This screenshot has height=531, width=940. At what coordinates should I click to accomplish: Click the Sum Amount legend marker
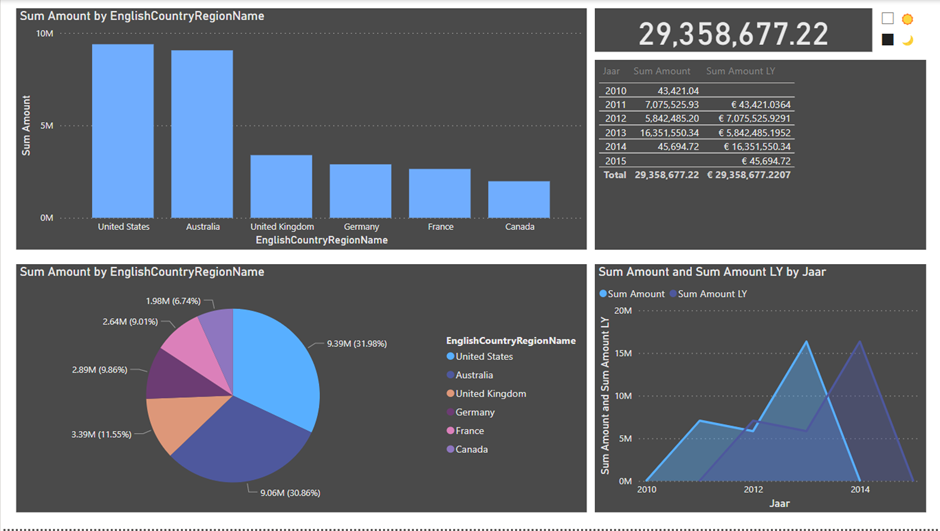point(603,294)
